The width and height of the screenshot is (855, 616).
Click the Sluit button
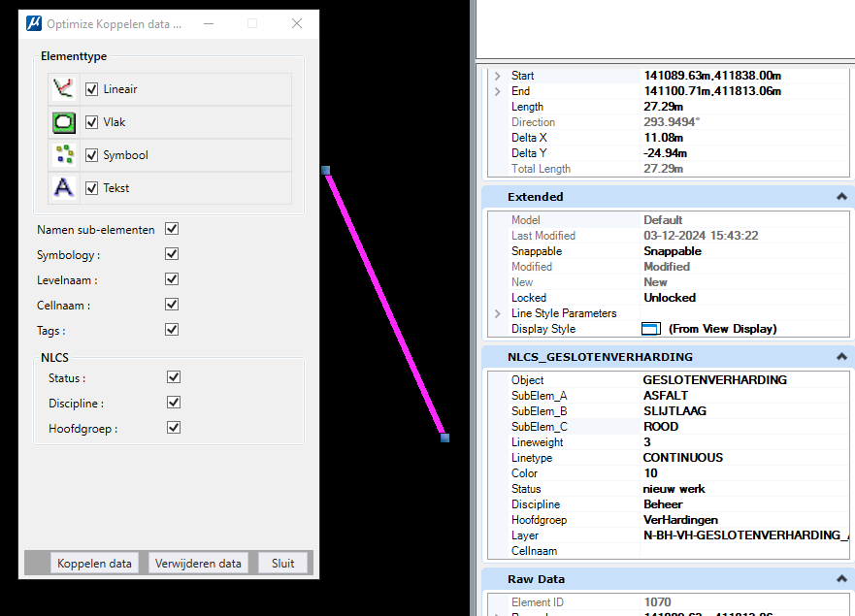coord(283,563)
